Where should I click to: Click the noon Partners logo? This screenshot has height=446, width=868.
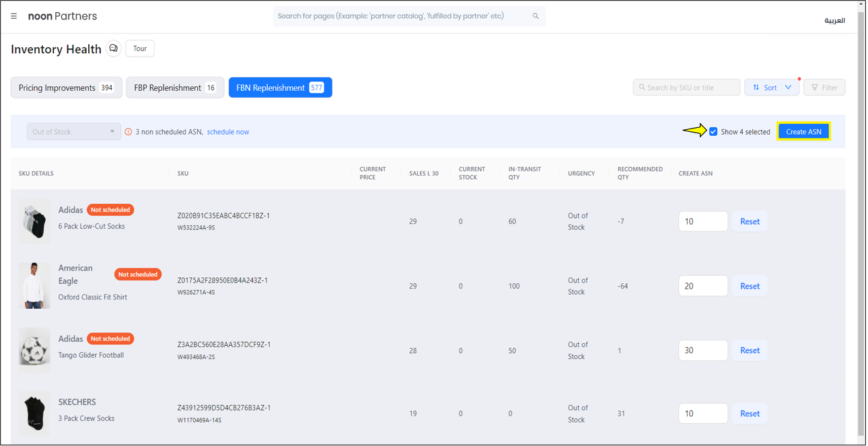tap(63, 16)
